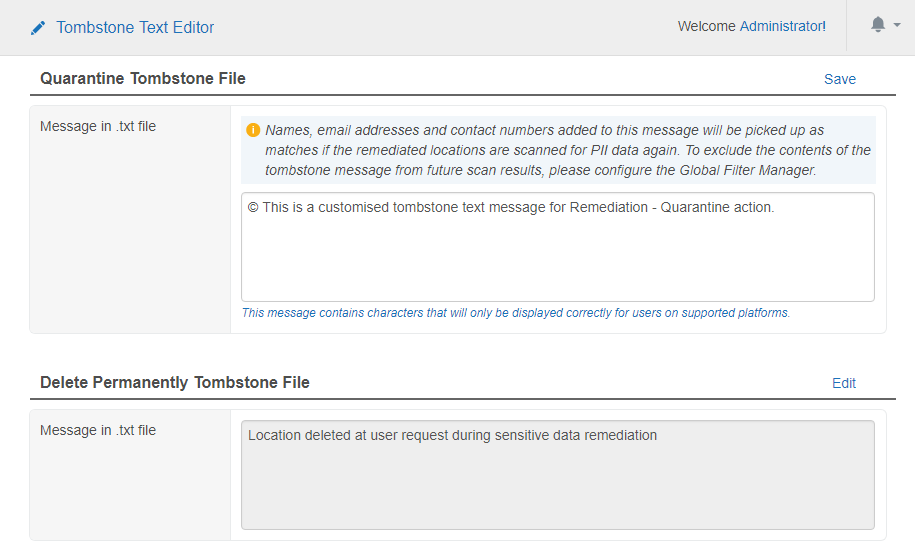Click inside the Quarantine message text box
The height and width of the screenshot is (550, 915).
tap(557, 255)
